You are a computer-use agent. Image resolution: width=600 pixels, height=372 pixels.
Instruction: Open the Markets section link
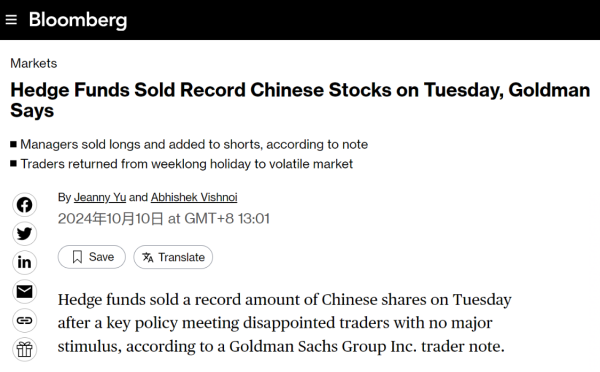click(x=34, y=63)
